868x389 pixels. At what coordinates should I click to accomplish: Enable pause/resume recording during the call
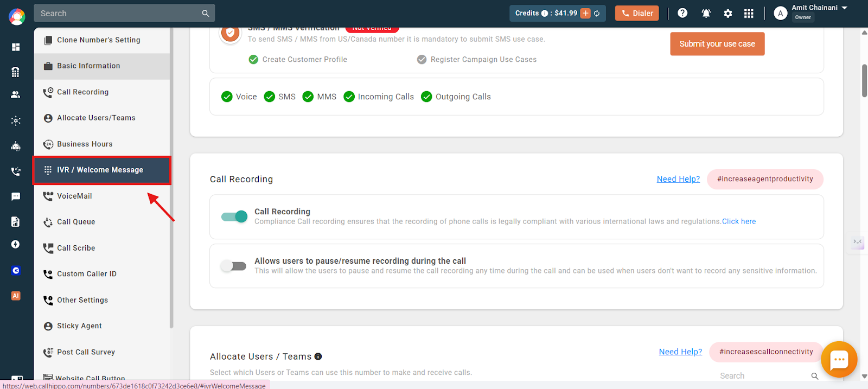(x=234, y=266)
